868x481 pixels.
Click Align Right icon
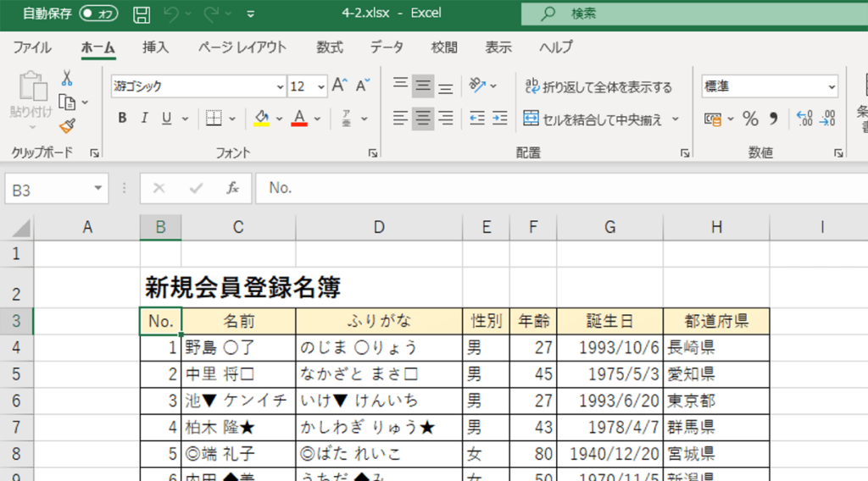coord(446,119)
